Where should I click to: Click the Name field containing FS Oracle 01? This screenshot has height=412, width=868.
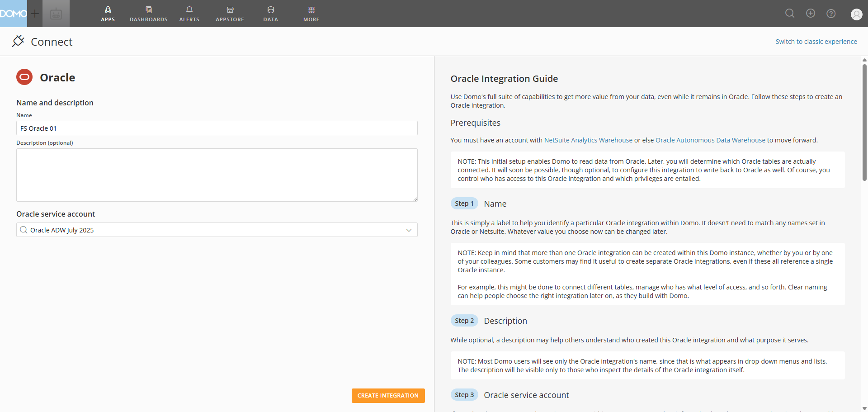(217, 128)
